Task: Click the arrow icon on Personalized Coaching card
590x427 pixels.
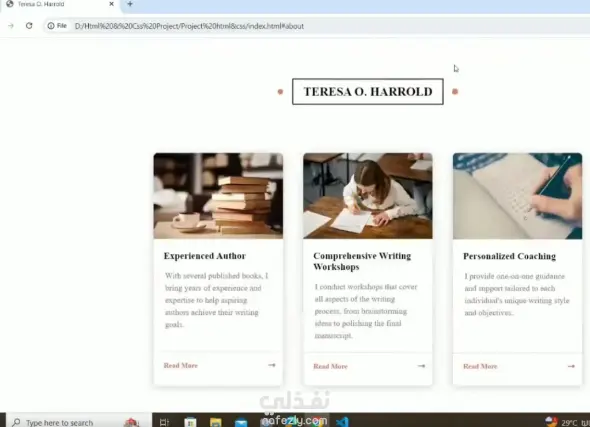Action: tap(571, 366)
